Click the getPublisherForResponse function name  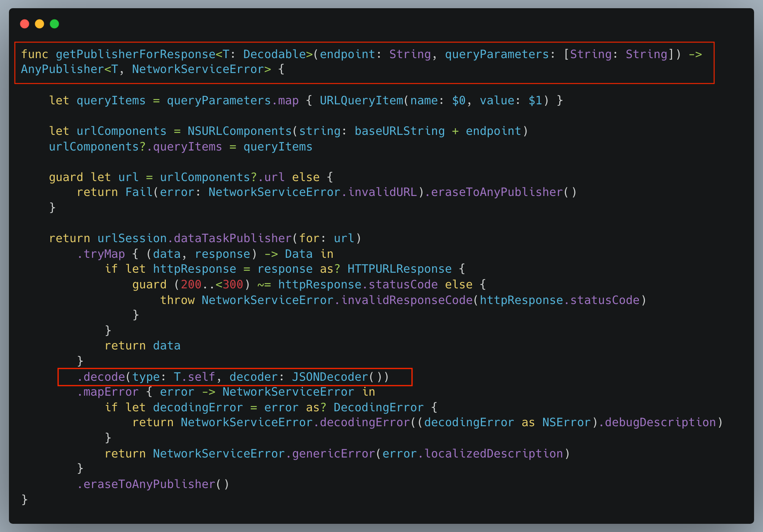pos(136,54)
